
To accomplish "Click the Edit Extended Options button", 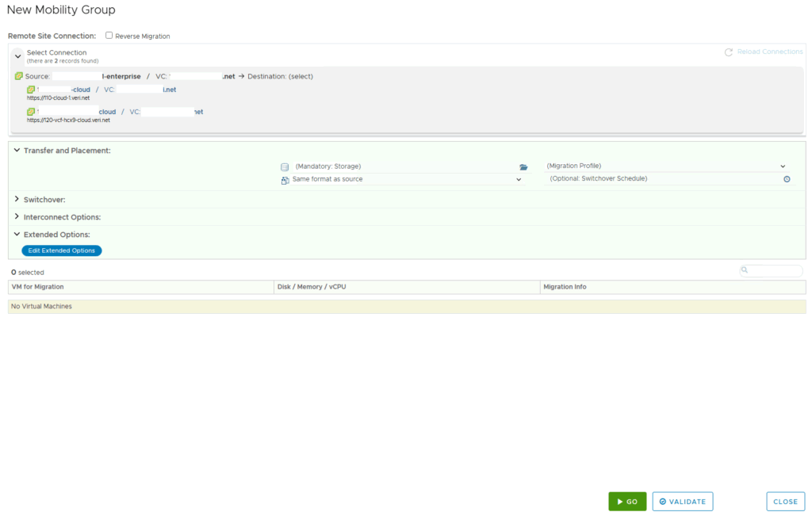I will click(62, 250).
